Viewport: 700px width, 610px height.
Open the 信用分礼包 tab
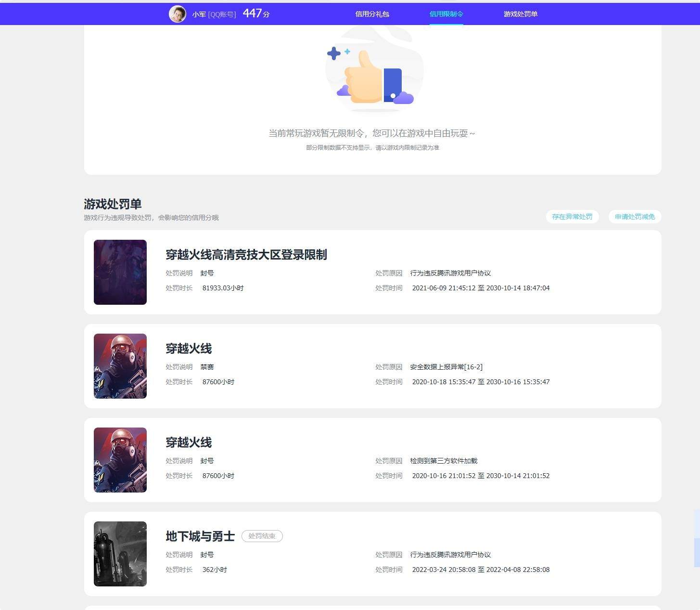(x=372, y=14)
